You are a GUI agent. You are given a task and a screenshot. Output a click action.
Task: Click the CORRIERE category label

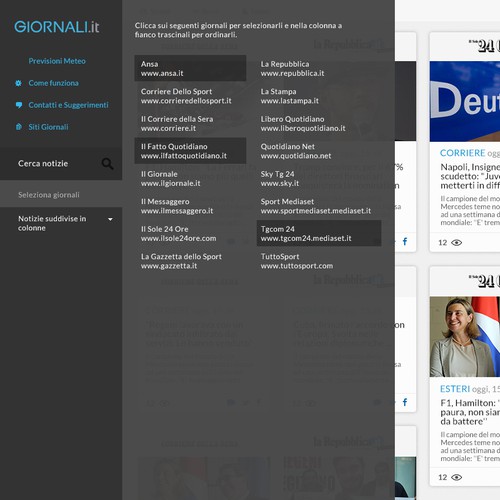[x=462, y=153]
